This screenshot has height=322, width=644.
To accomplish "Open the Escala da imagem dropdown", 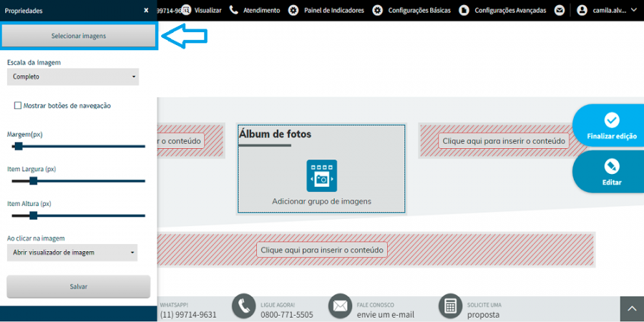I will [x=73, y=77].
